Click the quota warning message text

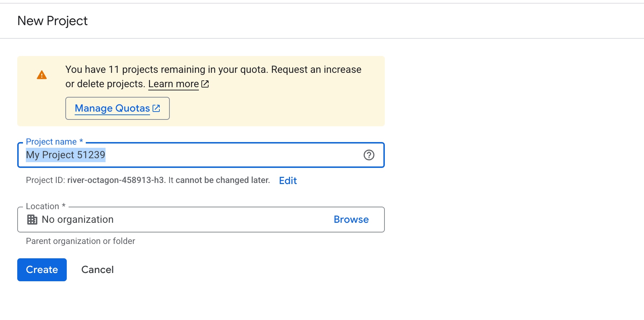click(x=213, y=76)
